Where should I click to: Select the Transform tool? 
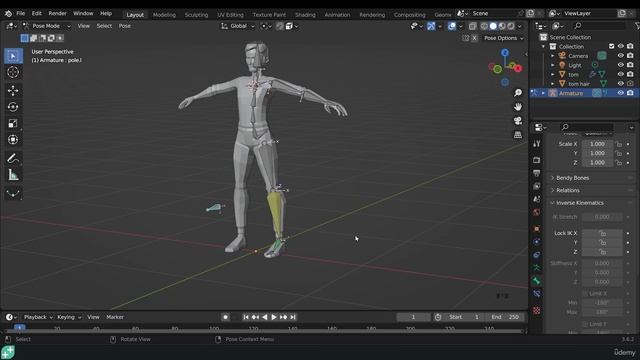point(13,140)
